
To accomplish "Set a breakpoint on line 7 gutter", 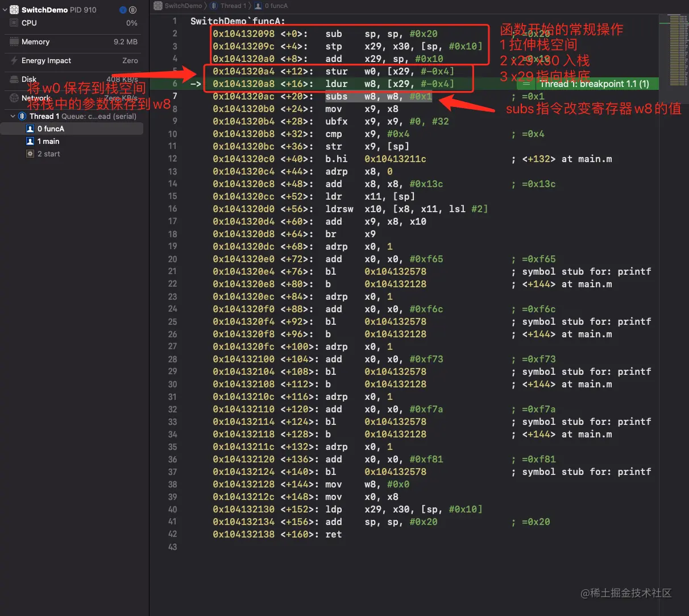I will click(x=173, y=96).
